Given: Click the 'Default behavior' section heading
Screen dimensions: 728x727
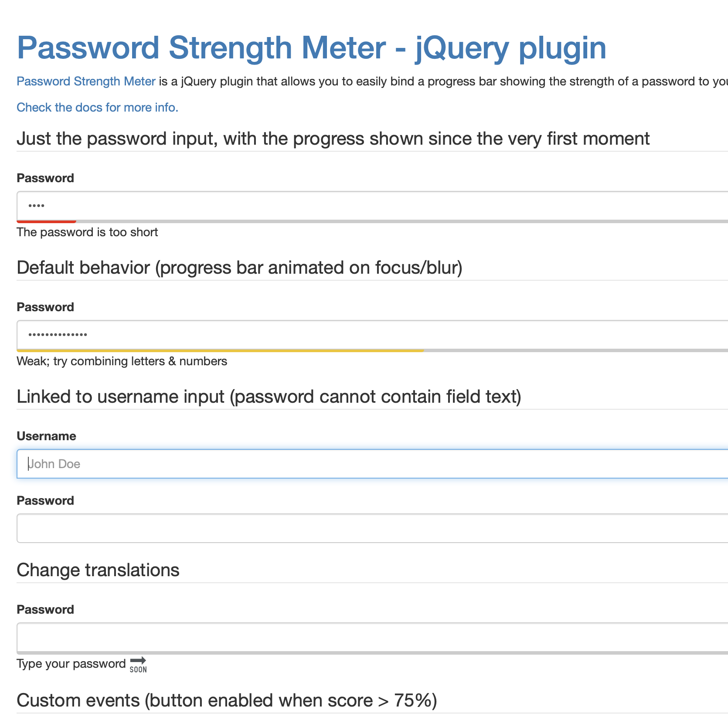Looking at the screenshot, I should [239, 268].
